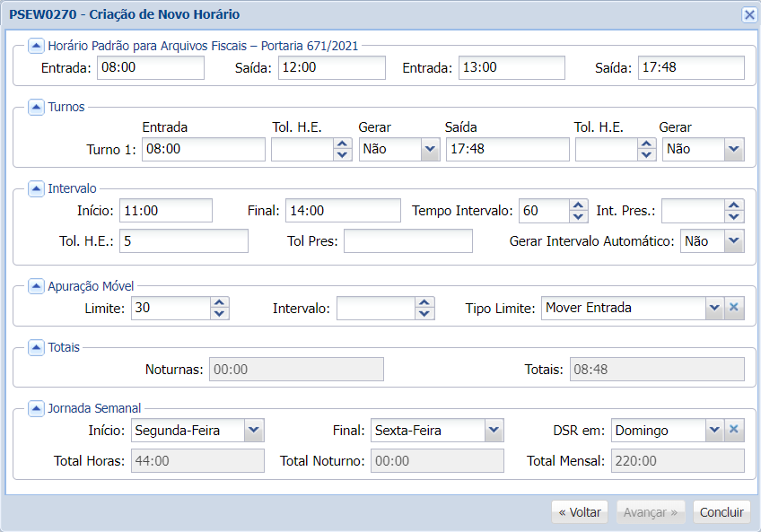761x532 pixels.
Task: Click the Tol Pres input field
Action: [408, 240]
